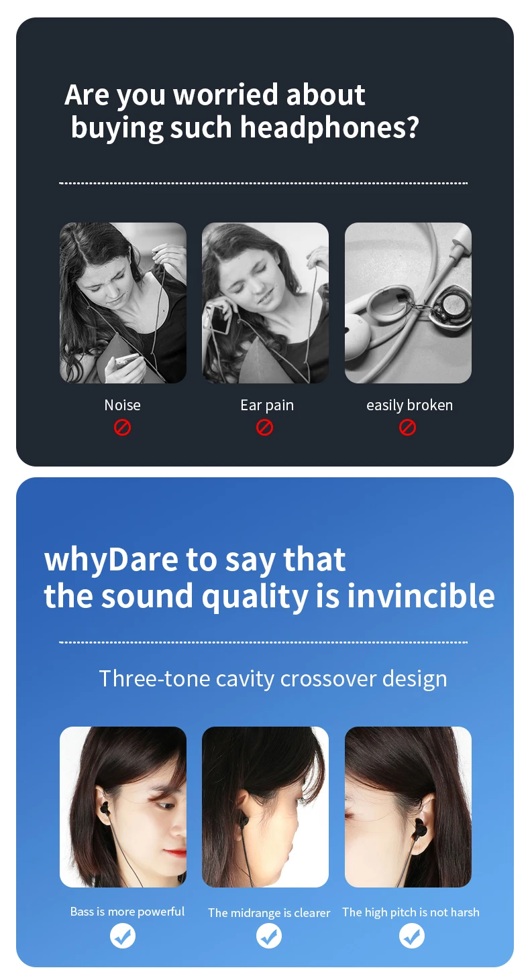Click the red prohibited icon under Noise

[x=122, y=427]
